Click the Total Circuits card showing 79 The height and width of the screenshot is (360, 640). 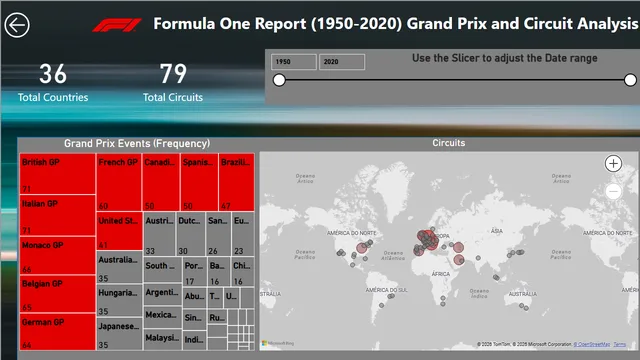(x=173, y=82)
